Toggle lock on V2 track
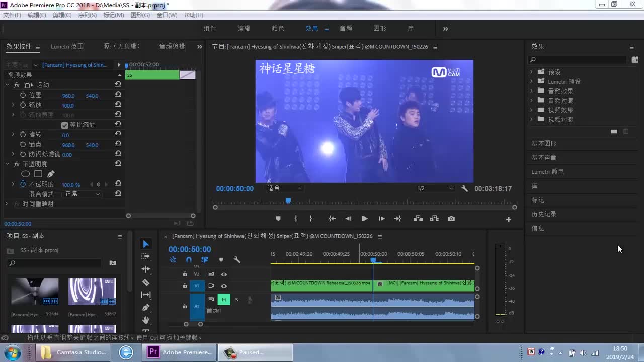This screenshot has width=644, height=362. pyautogui.click(x=185, y=274)
